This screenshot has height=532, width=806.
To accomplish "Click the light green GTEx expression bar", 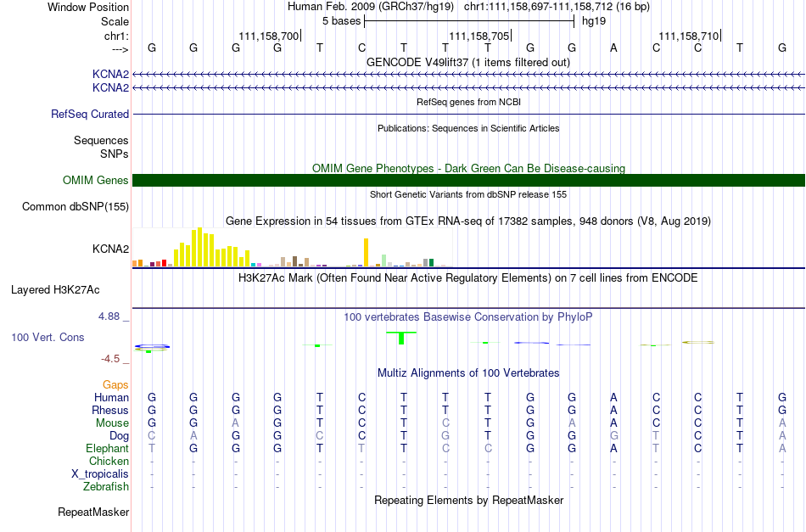I will pyautogui.click(x=384, y=260).
